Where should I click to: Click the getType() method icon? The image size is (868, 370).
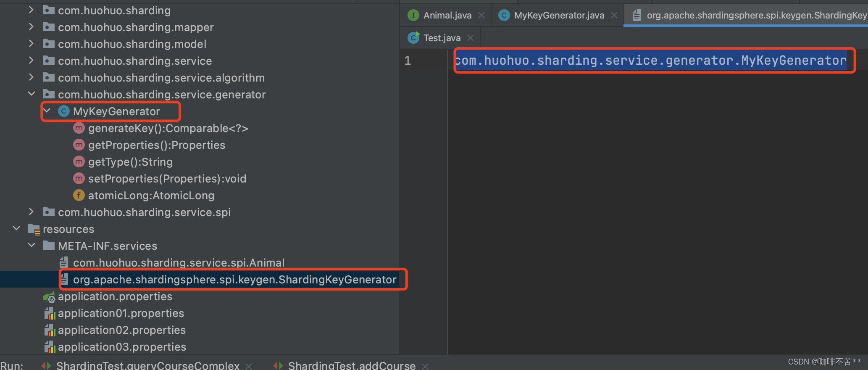79,161
